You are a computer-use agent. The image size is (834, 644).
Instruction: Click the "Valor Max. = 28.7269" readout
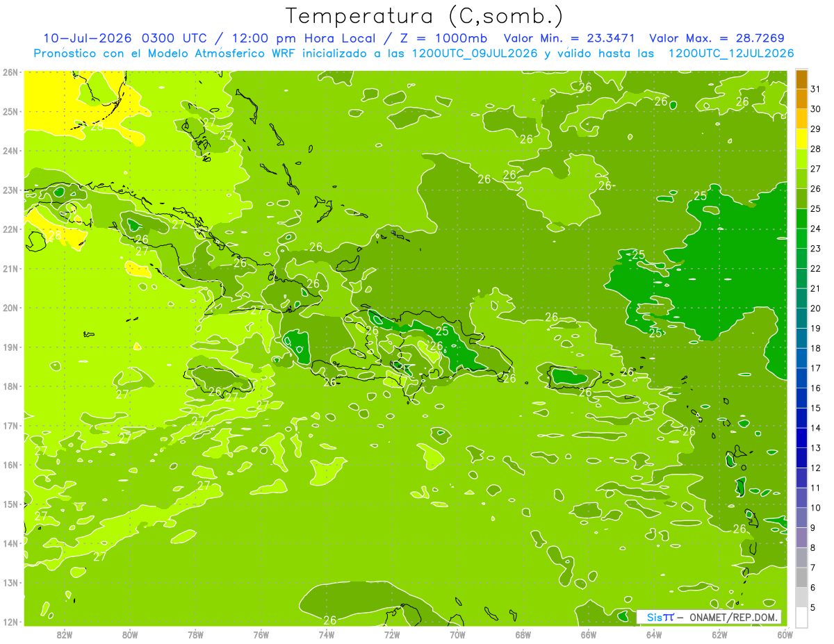[717, 38]
